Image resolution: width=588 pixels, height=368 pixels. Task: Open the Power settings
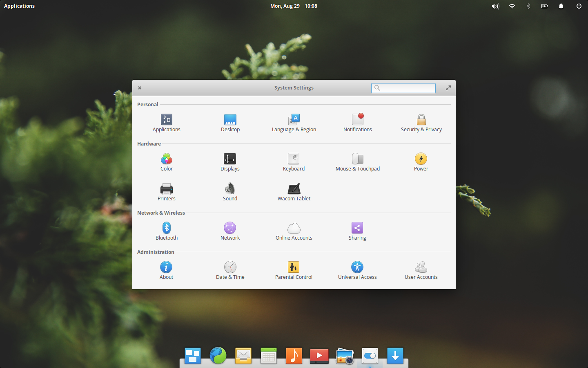(x=421, y=162)
